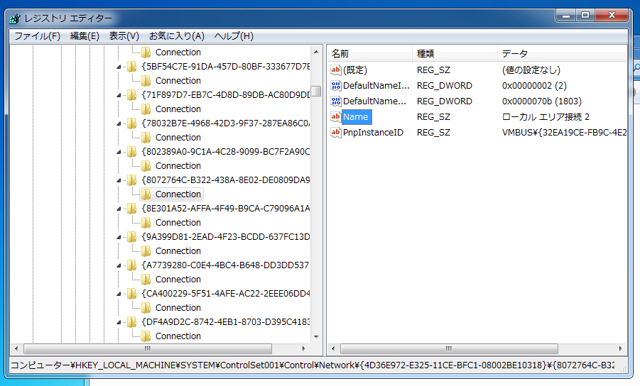Click Connection folder icon under {78032B7E key
The height and width of the screenshot is (386, 640).
coord(146,137)
